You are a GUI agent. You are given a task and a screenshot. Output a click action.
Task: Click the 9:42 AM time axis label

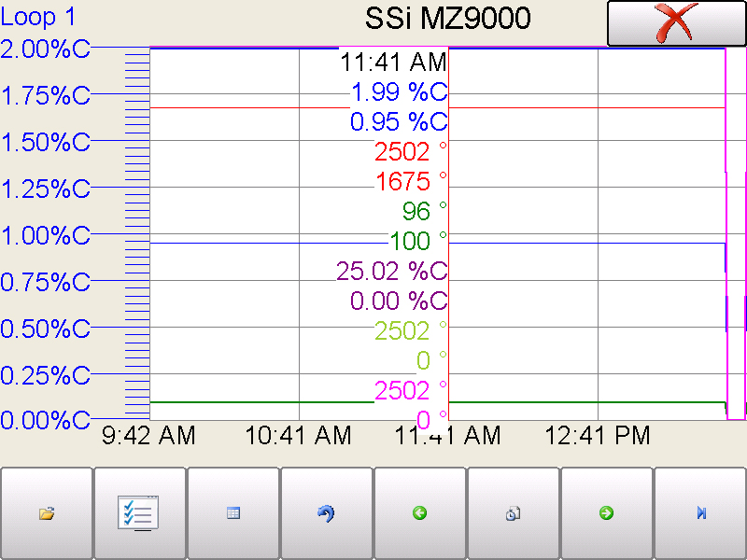(x=148, y=435)
